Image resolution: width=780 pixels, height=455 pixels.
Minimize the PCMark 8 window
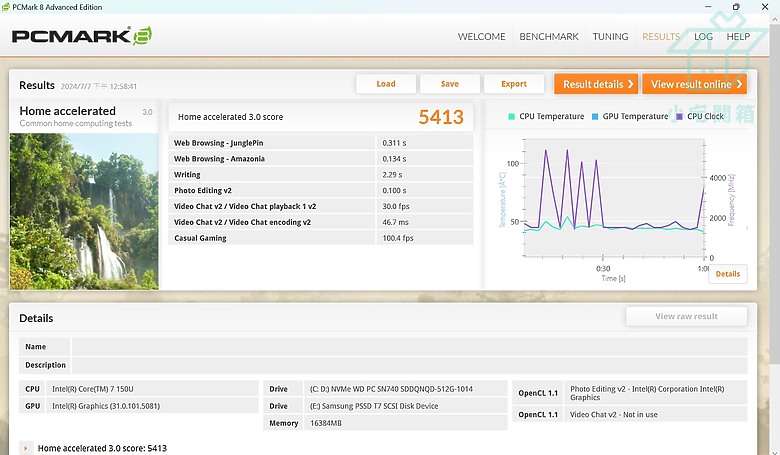click(x=708, y=7)
